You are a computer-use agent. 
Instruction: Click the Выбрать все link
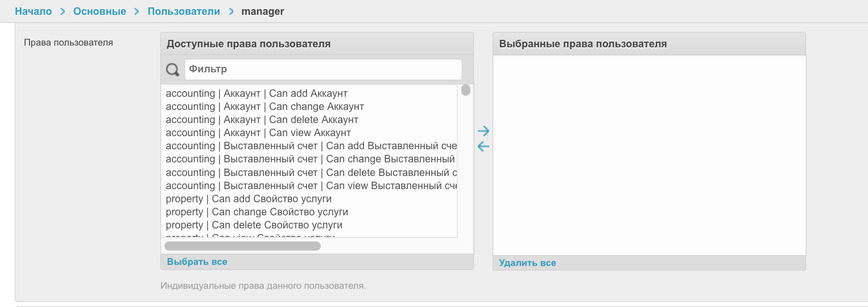pos(197,262)
